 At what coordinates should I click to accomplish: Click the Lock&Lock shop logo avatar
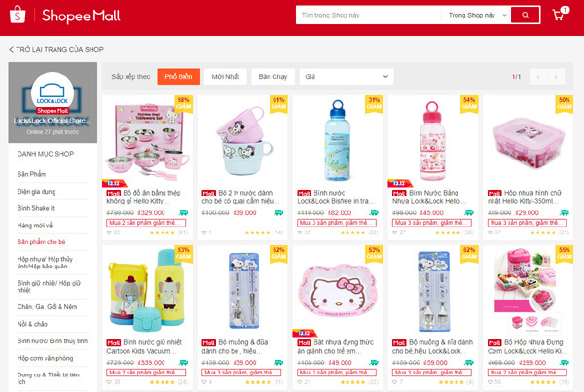[x=53, y=92]
